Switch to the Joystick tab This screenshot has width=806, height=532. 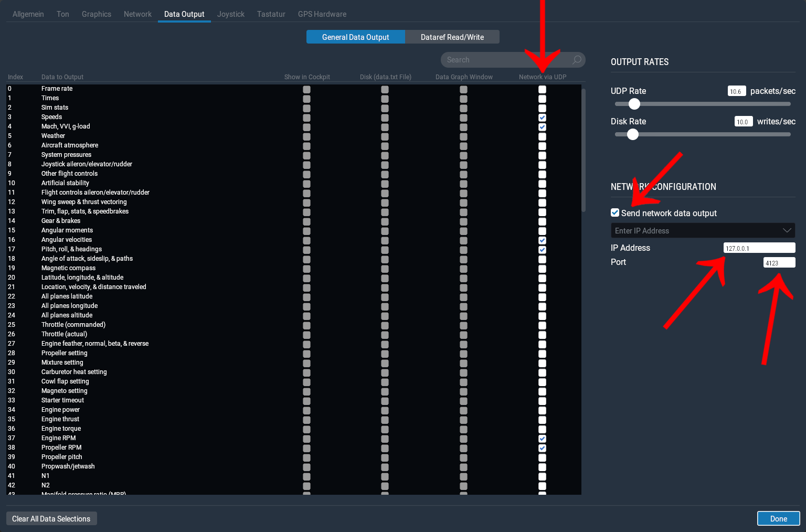(x=231, y=14)
